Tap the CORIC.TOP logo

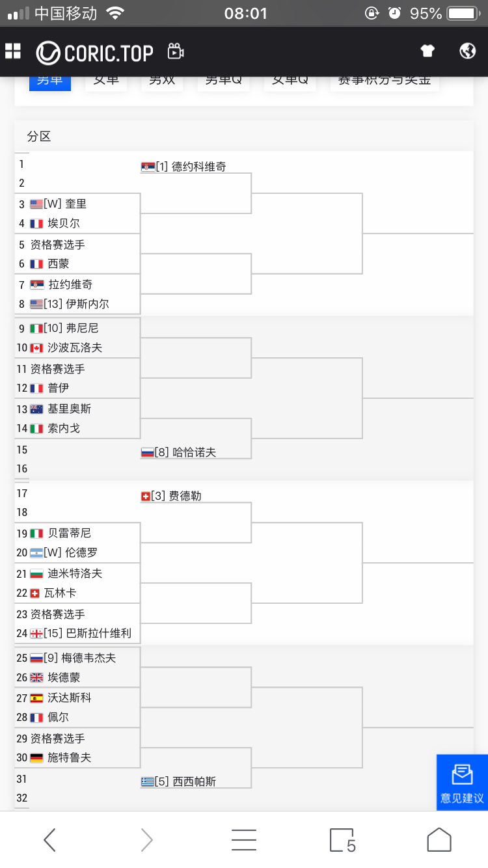pos(95,53)
